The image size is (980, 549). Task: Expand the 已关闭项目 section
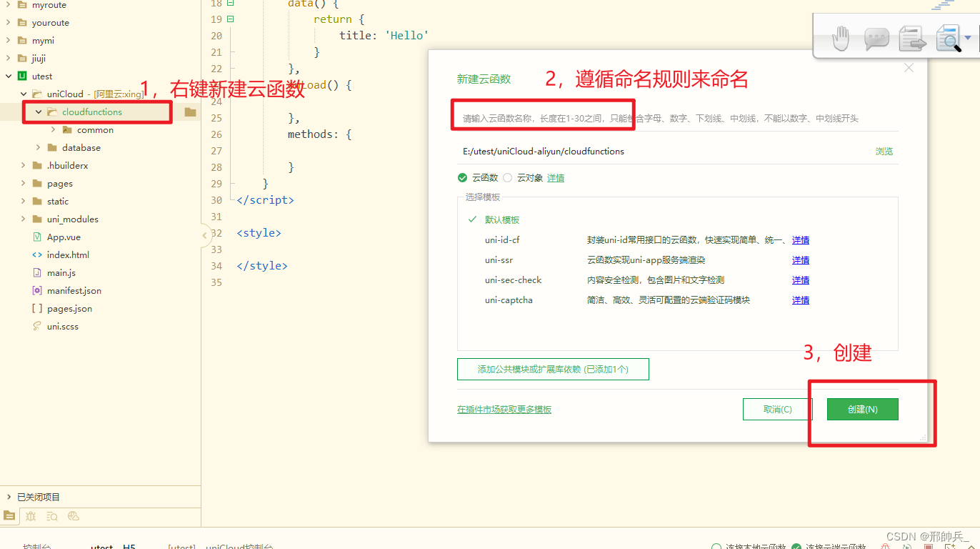pyautogui.click(x=9, y=497)
